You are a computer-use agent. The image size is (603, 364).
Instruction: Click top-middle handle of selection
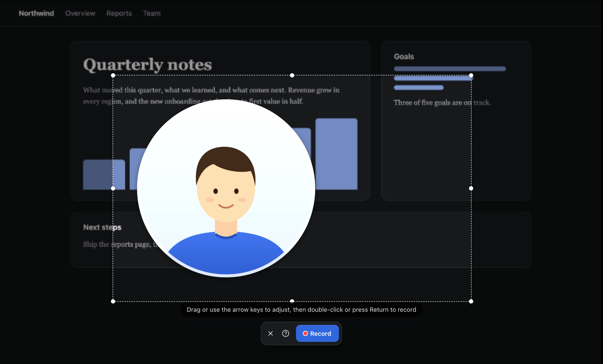coord(292,75)
